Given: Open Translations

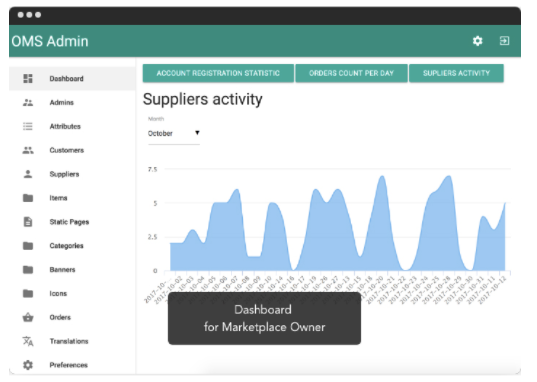Looking at the screenshot, I should click(72, 341).
